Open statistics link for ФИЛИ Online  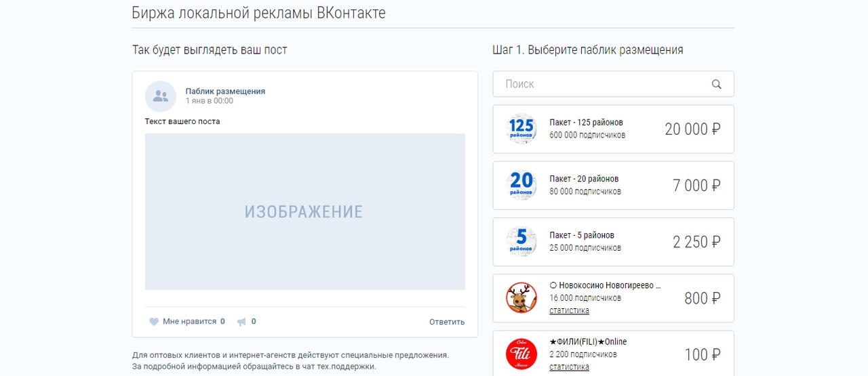click(569, 367)
